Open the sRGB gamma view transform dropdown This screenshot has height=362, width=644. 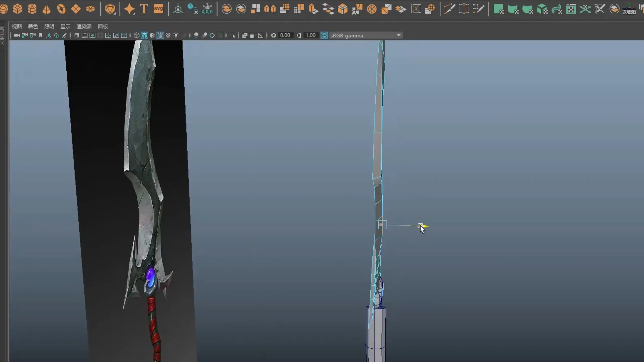399,36
